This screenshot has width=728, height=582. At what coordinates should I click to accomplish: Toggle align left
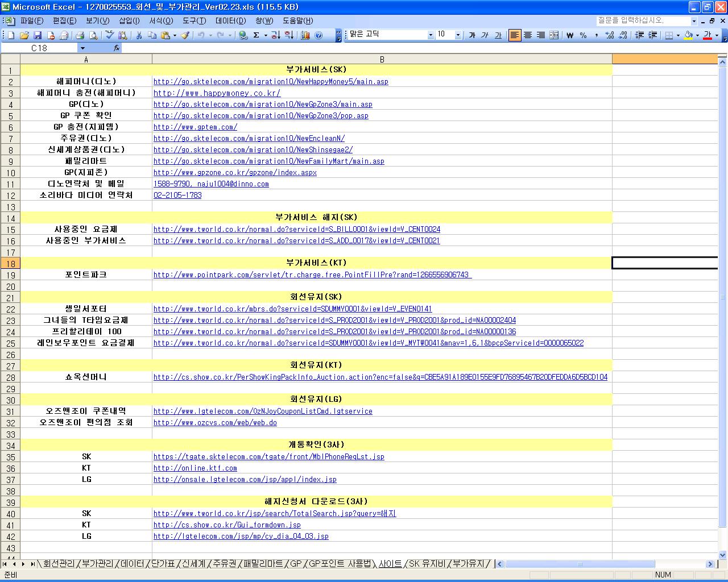(515, 35)
